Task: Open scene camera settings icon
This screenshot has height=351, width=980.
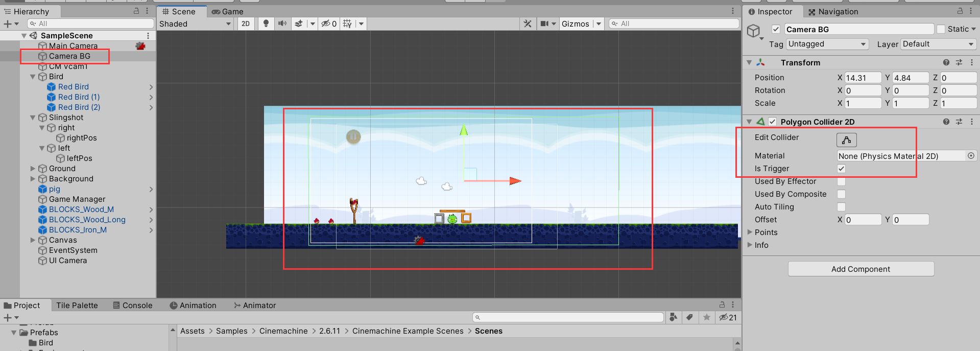Action: pyautogui.click(x=544, y=24)
